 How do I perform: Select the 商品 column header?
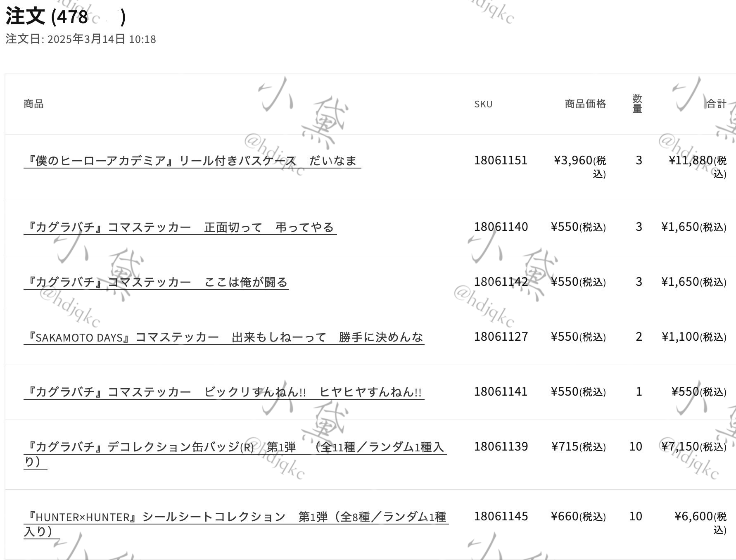pos(33,104)
